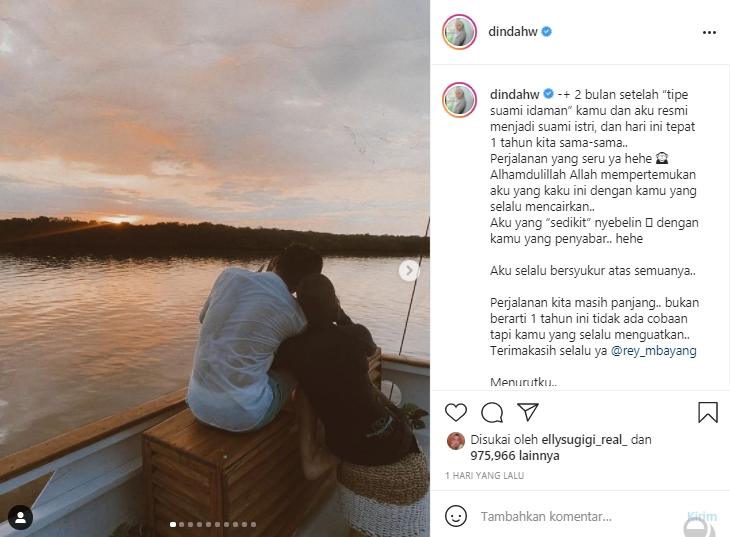The width and height of the screenshot is (730, 537).
Task: Open comments with the speech bubble icon
Action: pos(492,412)
